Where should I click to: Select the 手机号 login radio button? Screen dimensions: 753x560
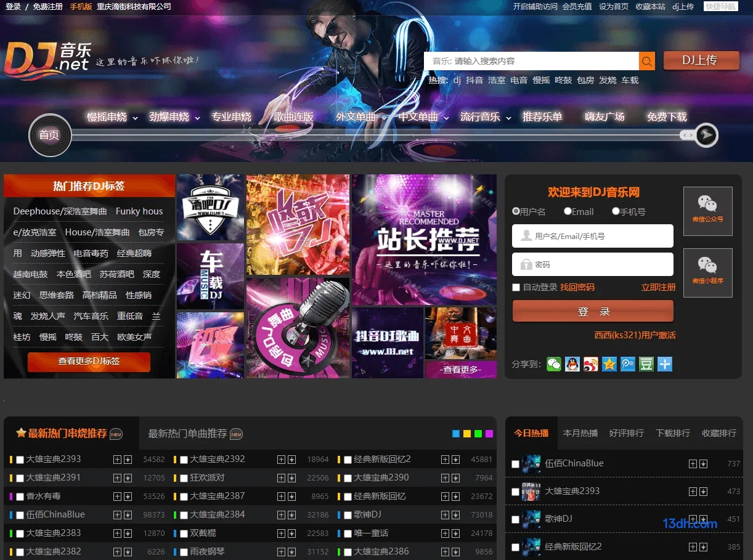[x=616, y=211]
